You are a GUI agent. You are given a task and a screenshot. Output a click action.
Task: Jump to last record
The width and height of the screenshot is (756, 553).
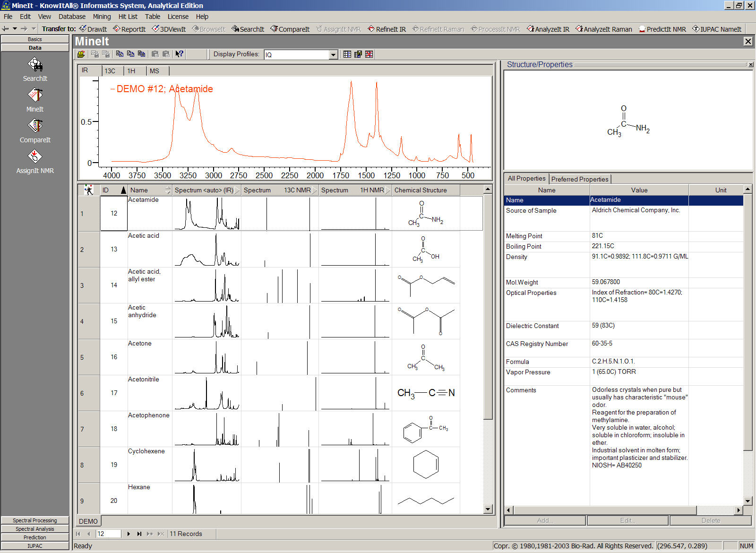coord(139,534)
